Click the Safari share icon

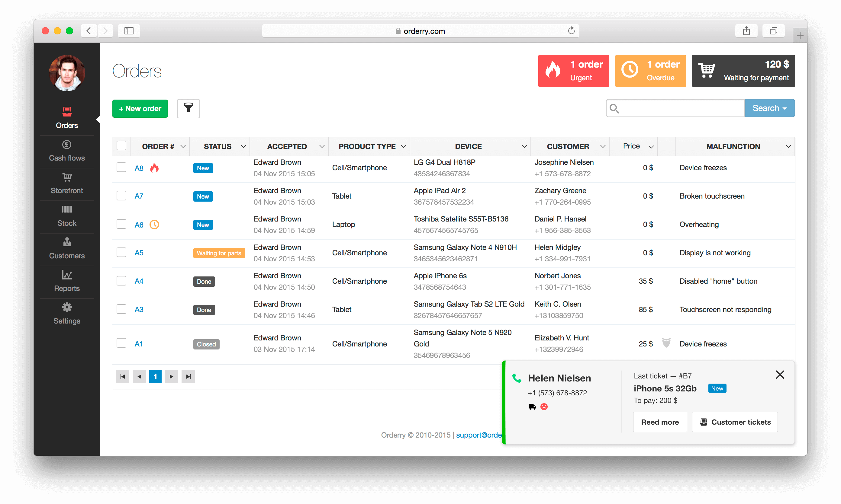[x=746, y=31]
